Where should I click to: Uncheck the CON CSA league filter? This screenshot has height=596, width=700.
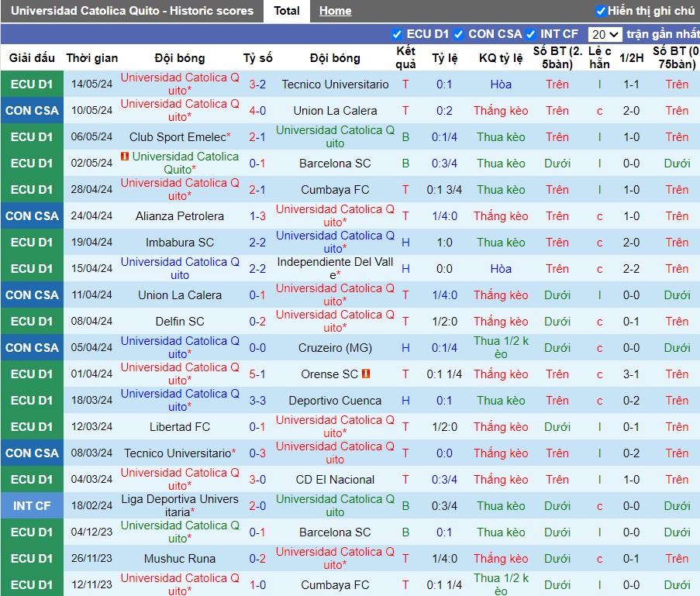pos(458,34)
